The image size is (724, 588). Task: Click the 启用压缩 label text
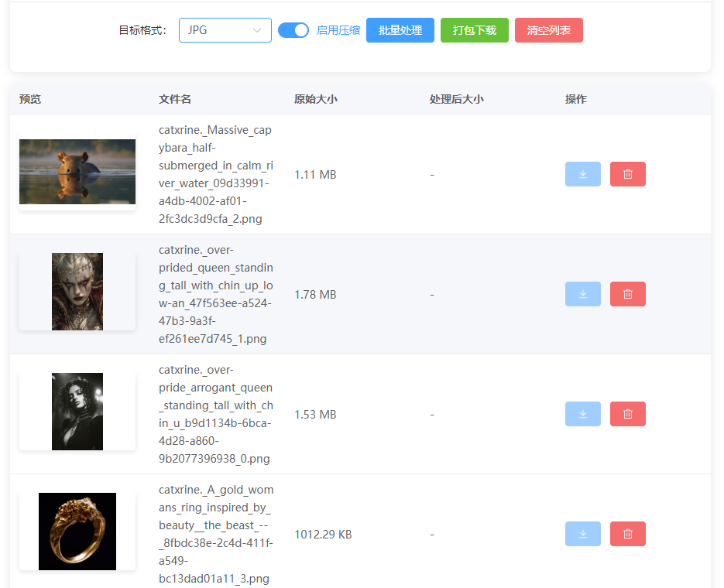[x=338, y=30]
